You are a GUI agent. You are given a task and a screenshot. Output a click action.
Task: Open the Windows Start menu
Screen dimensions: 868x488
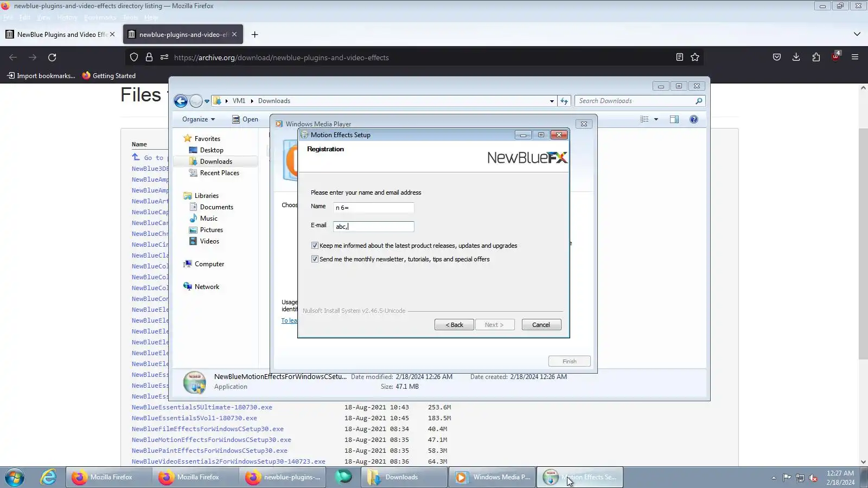coord(15,477)
